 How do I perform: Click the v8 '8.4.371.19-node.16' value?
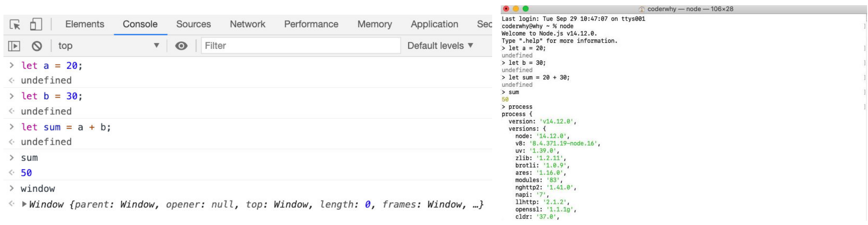[563, 143]
